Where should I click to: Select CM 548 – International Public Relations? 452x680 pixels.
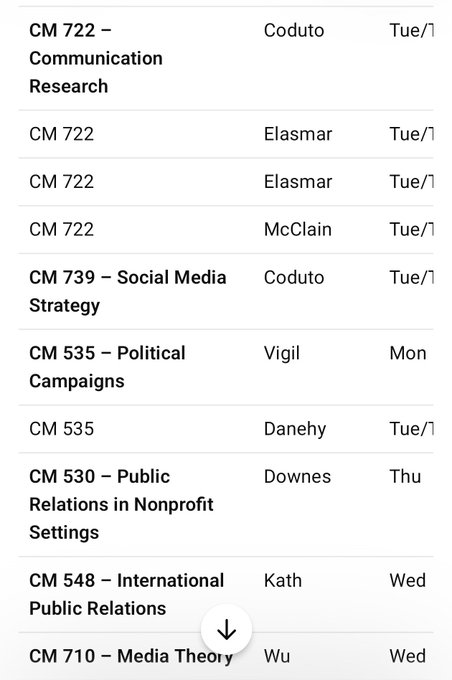tap(127, 595)
